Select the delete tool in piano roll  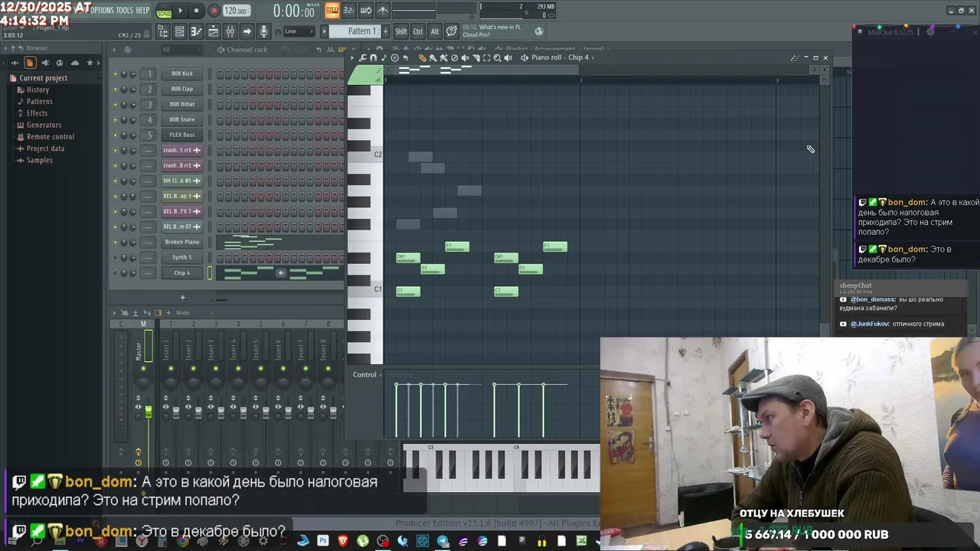click(x=454, y=57)
